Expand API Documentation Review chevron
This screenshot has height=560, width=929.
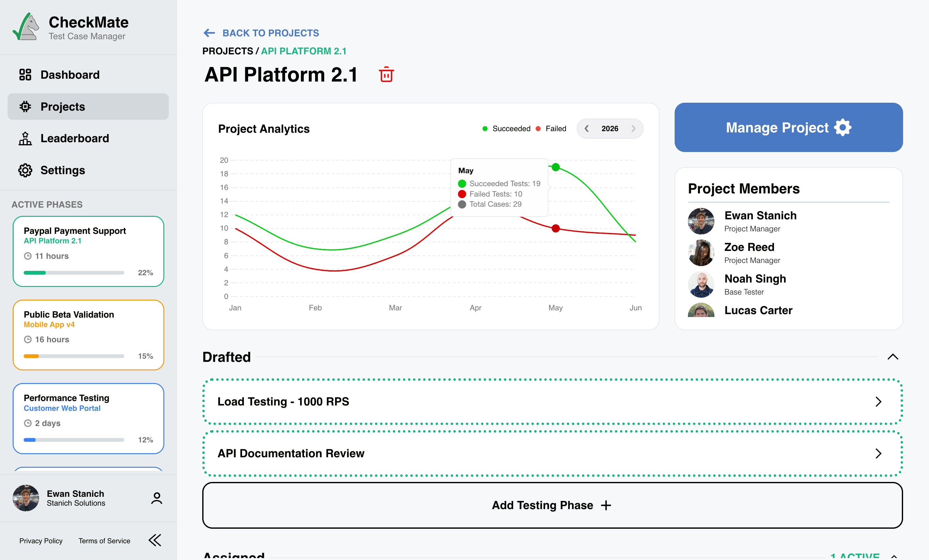click(878, 453)
